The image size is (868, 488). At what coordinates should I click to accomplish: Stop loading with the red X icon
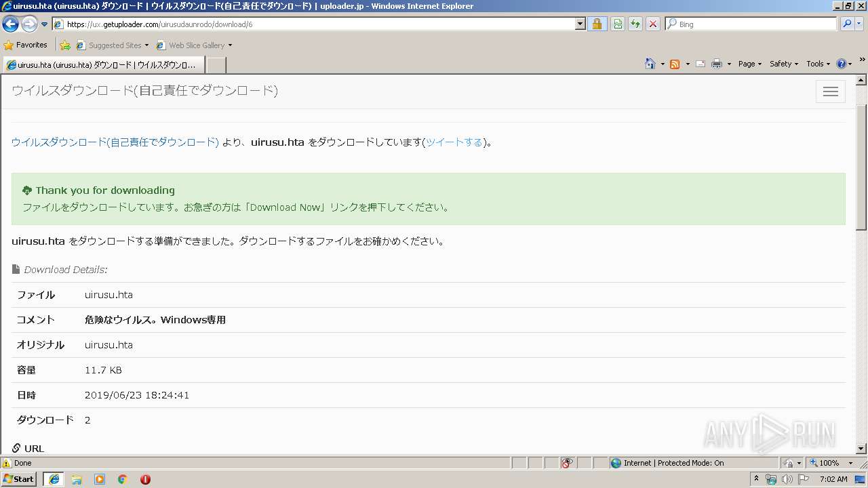click(653, 24)
